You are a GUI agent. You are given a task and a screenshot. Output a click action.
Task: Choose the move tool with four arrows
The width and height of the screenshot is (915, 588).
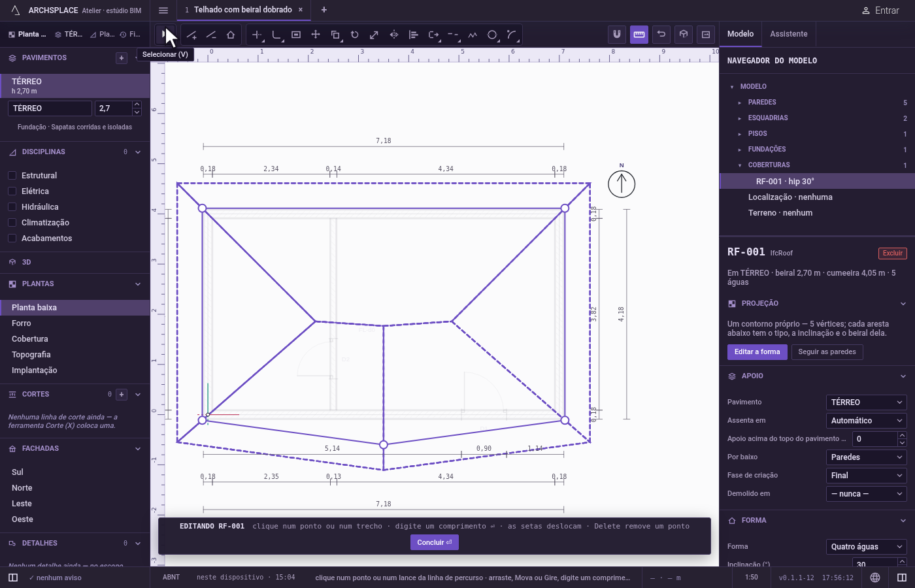tap(316, 35)
